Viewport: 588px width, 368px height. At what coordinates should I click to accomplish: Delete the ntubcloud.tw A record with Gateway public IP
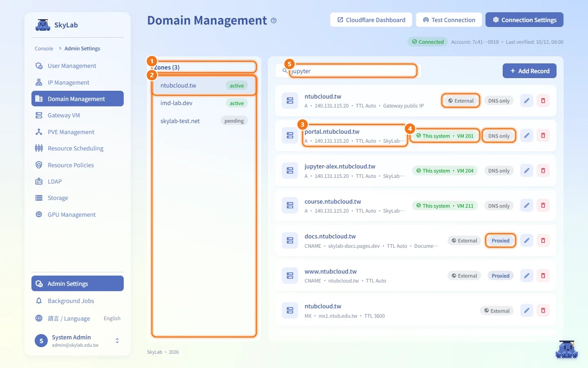click(x=543, y=101)
